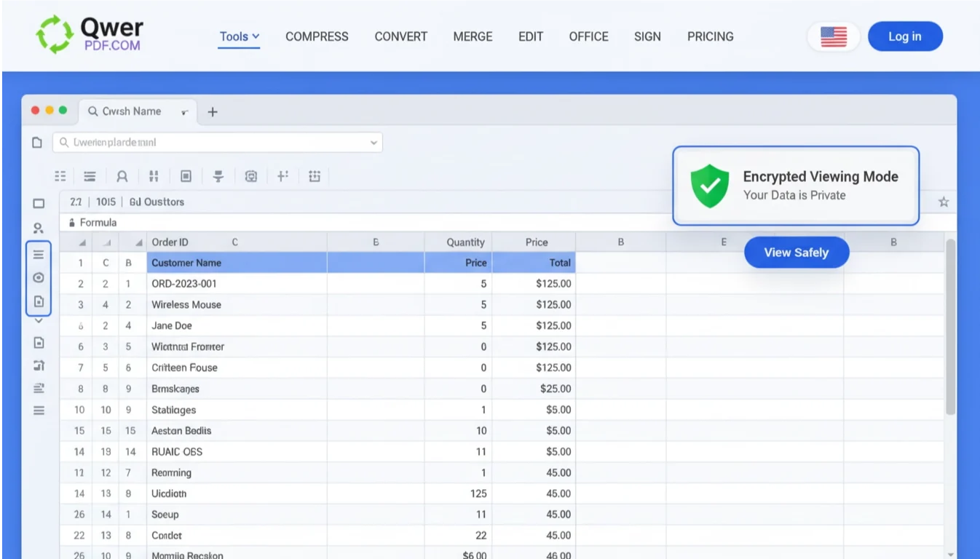Click the split-columns toolbar icon
The width and height of the screenshot is (980, 559).
point(154,176)
